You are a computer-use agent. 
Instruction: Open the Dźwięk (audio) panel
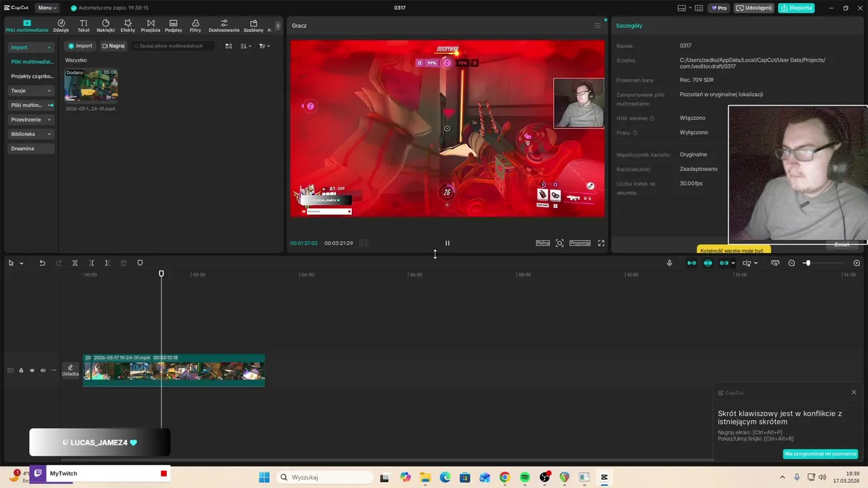[61, 26]
